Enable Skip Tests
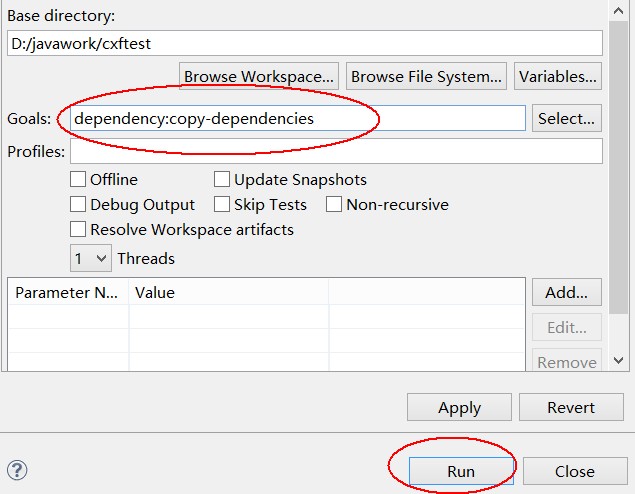This screenshot has height=494, width=635. click(222, 205)
